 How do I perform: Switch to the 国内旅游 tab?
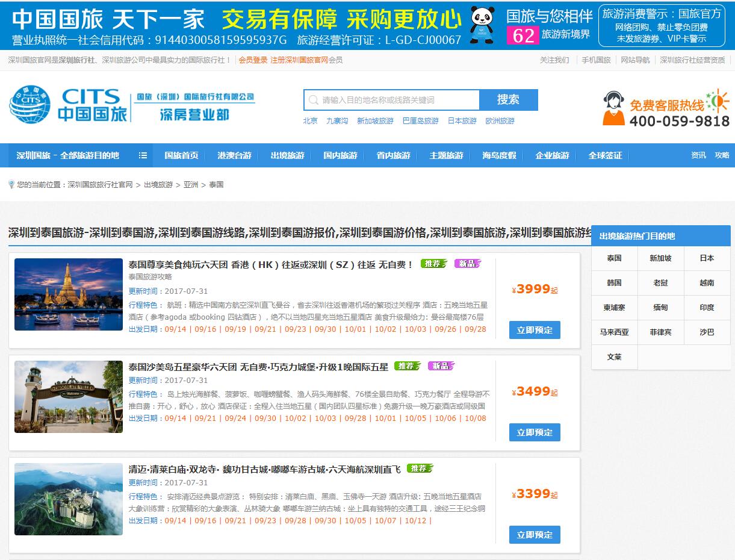(x=340, y=155)
